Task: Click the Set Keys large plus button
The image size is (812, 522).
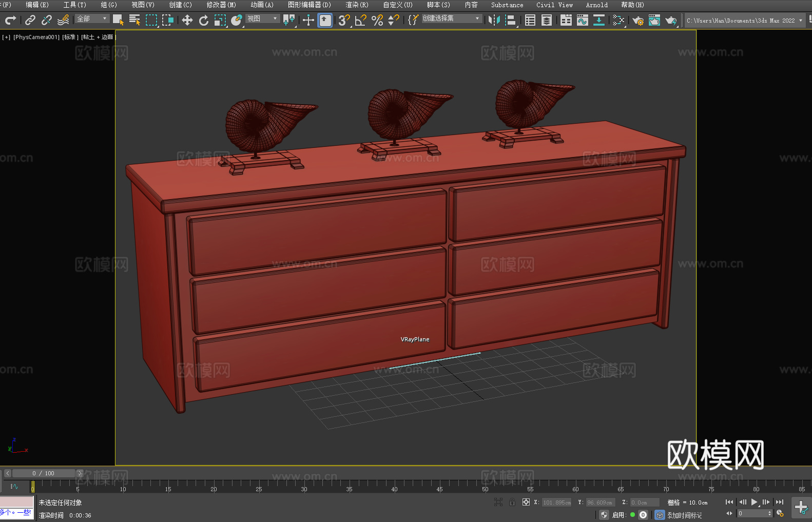Action: [x=801, y=508]
